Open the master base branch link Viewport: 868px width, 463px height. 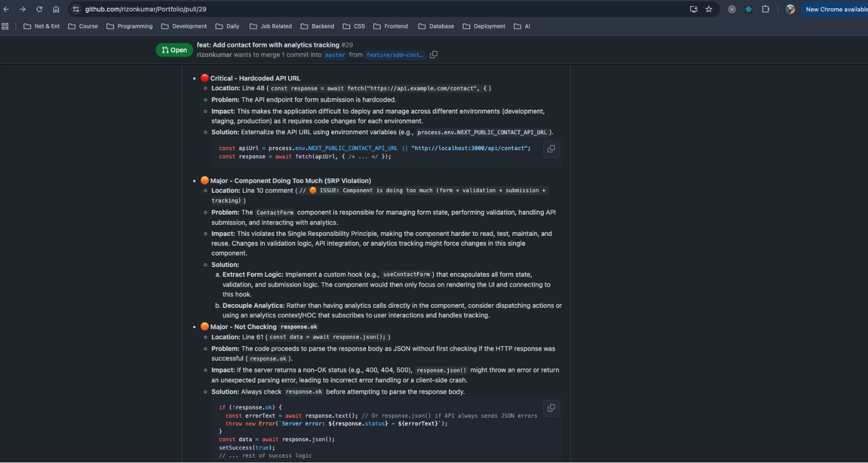click(x=335, y=55)
